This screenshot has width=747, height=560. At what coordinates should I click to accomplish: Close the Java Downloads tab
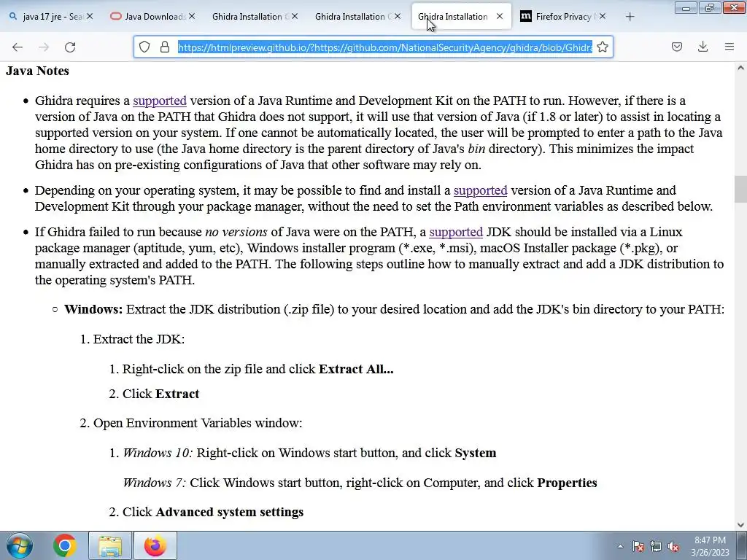click(192, 16)
